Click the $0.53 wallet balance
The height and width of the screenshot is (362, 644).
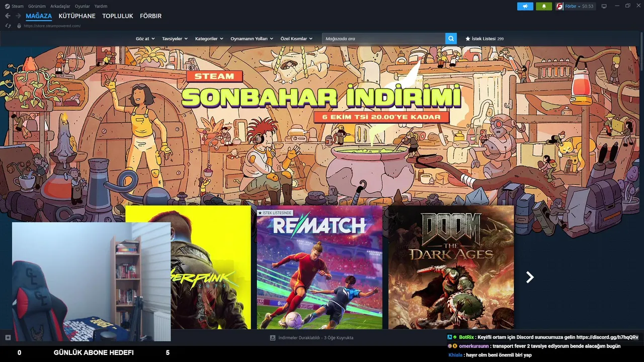point(588,6)
